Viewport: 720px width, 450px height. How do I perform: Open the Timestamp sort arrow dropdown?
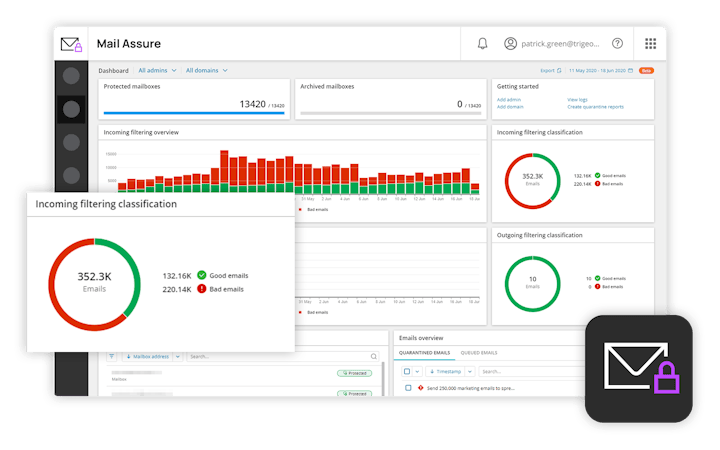pyautogui.click(x=470, y=371)
